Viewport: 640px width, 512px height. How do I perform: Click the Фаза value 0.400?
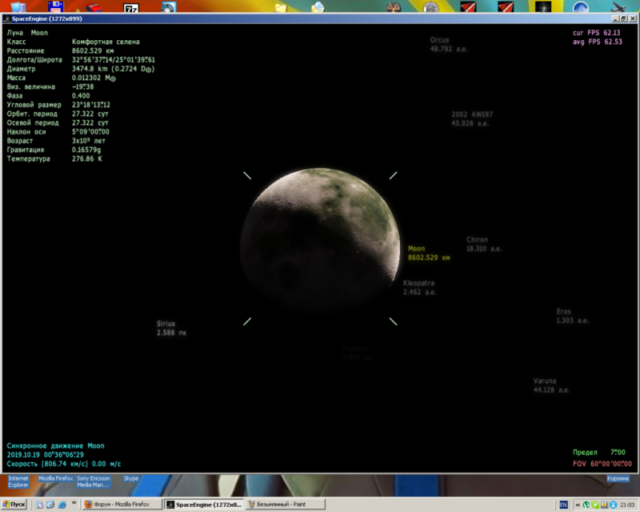click(81, 96)
